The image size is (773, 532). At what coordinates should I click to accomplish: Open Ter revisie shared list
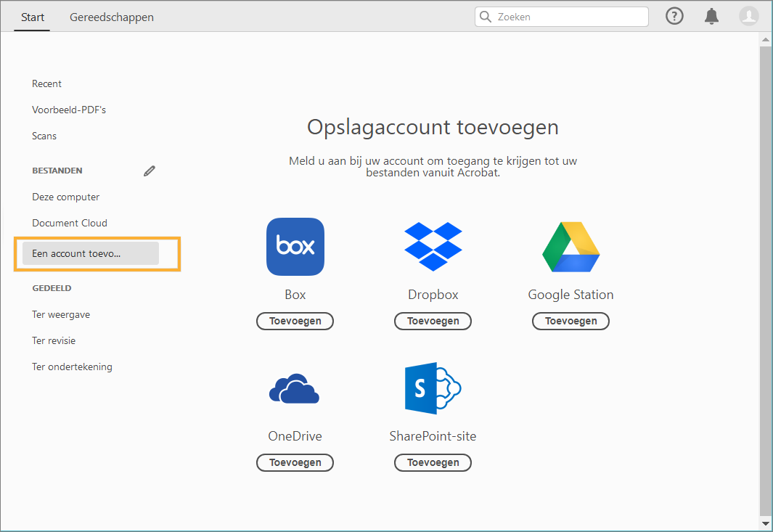(x=54, y=340)
